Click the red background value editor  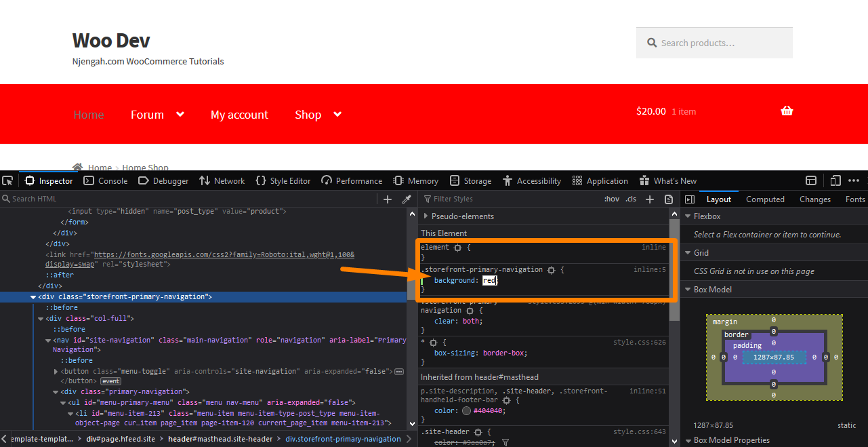(489, 280)
